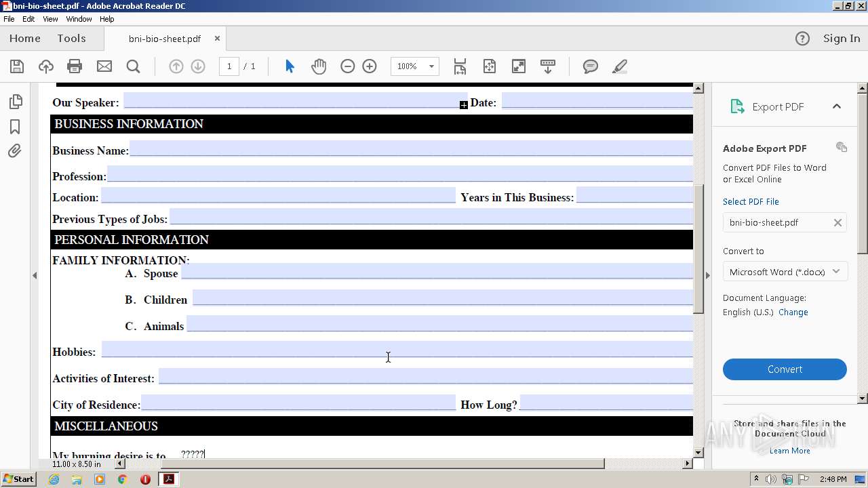Remove bni-bio-sheet.pdf from selected files
This screenshot has height=488, width=868.
click(837, 222)
